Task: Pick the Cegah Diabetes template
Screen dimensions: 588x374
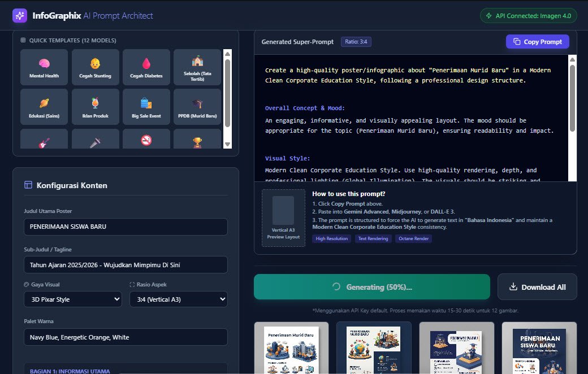Action: 146,67
